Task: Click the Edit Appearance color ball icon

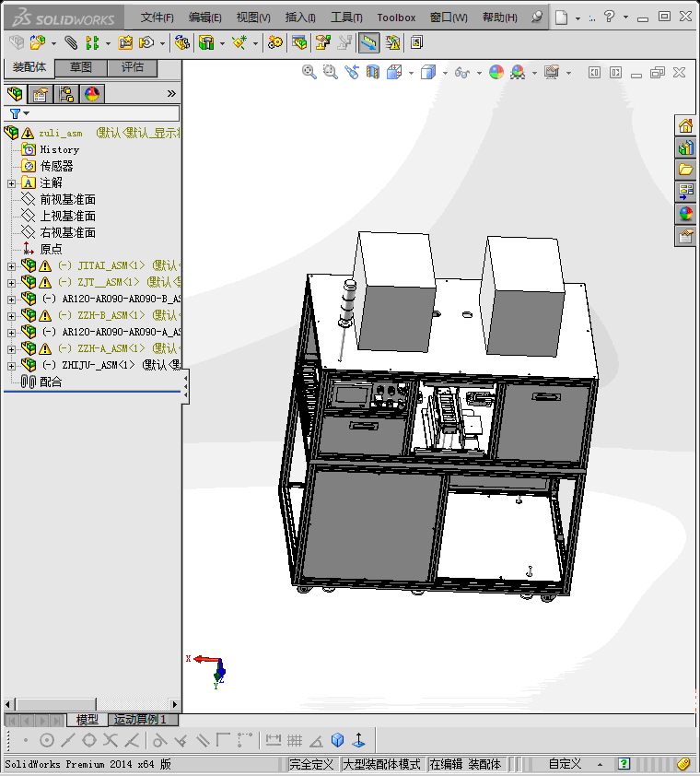Action: point(496,72)
